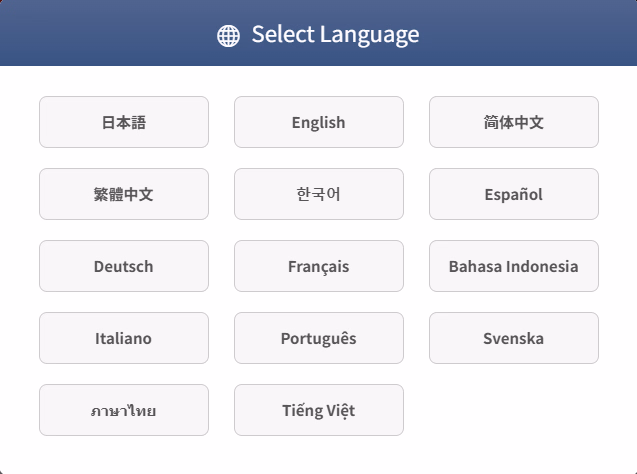Image resolution: width=637 pixels, height=474 pixels.
Task: Choose Bahasa Indonesia option
Action: [514, 266]
